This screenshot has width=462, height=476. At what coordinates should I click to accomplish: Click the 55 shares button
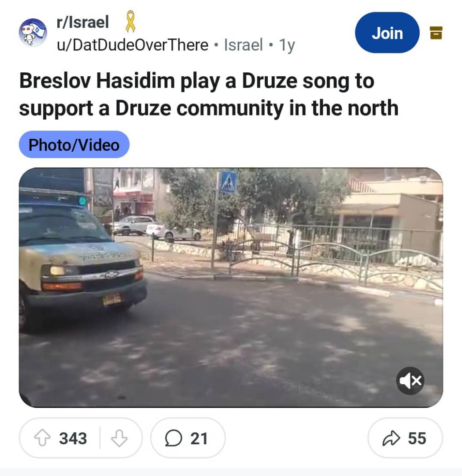[x=405, y=438]
